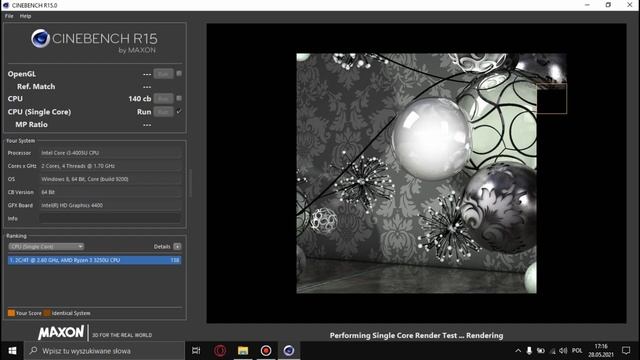Expand ranking Details with the arrow button
640x360 pixels.
pos(177,247)
